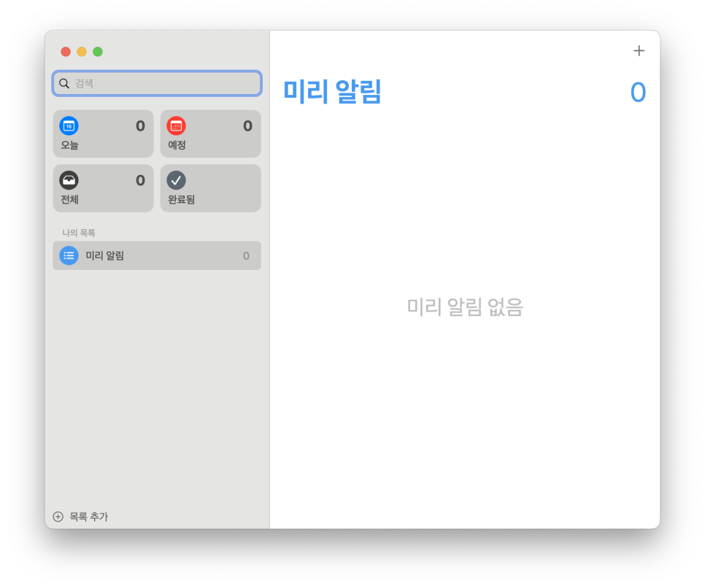This screenshot has width=705, height=588.
Task: Click the plus icon to add a reminder
Action: [x=639, y=51]
